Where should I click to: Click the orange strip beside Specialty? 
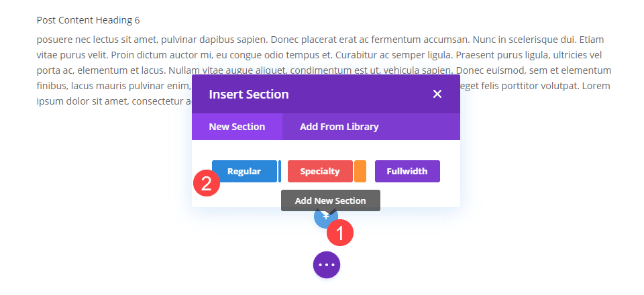pyautogui.click(x=360, y=171)
